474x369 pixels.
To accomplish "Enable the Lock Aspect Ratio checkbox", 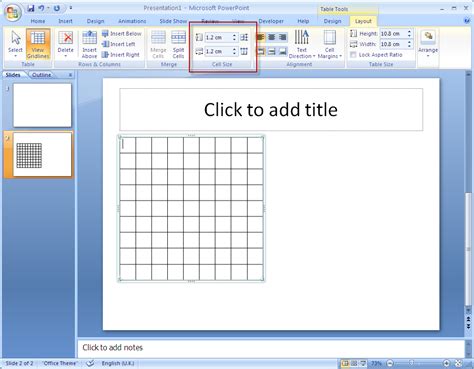I will pos(353,55).
